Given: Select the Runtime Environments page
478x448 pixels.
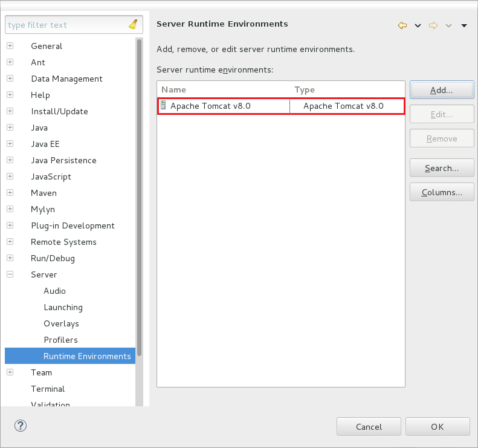Looking at the screenshot, I should (87, 356).
